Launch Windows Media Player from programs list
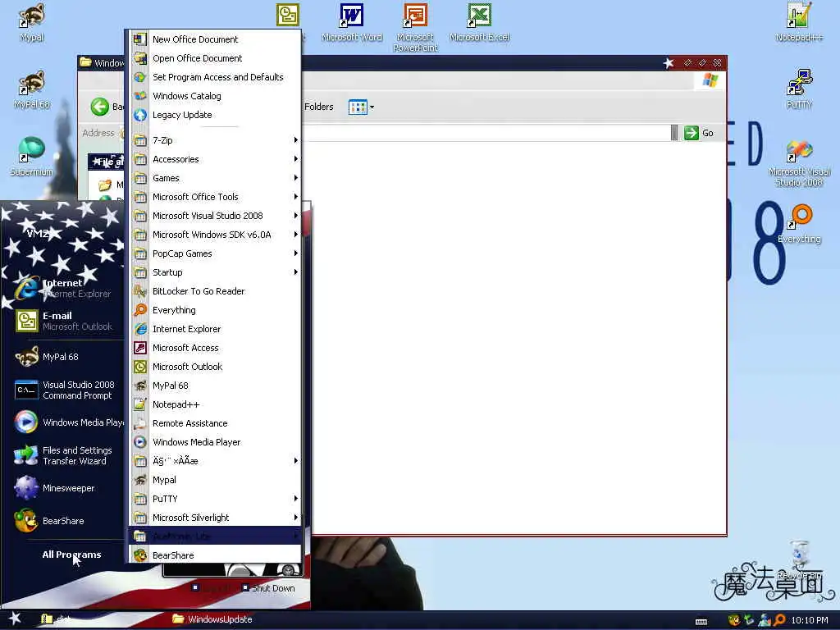Screen dimensions: 840x630 click(215, 442)
